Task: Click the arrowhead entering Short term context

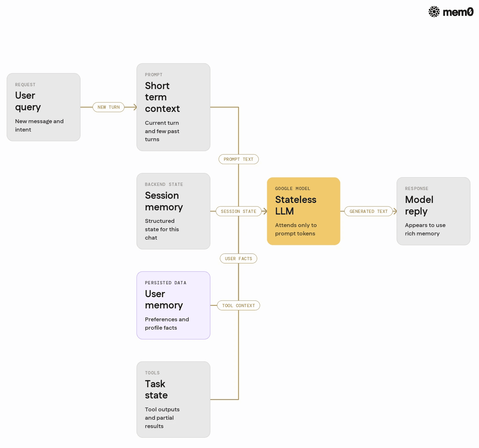Action: 135,107
